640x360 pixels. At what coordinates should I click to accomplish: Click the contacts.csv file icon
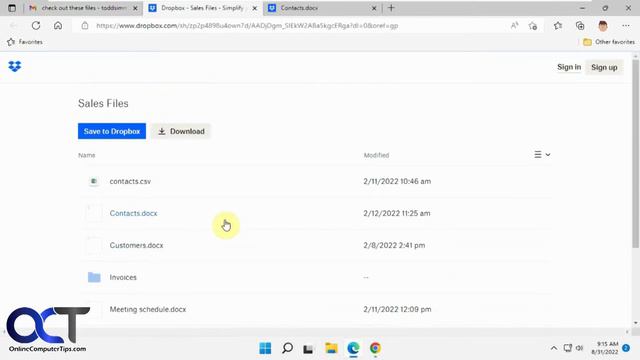[94, 181]
